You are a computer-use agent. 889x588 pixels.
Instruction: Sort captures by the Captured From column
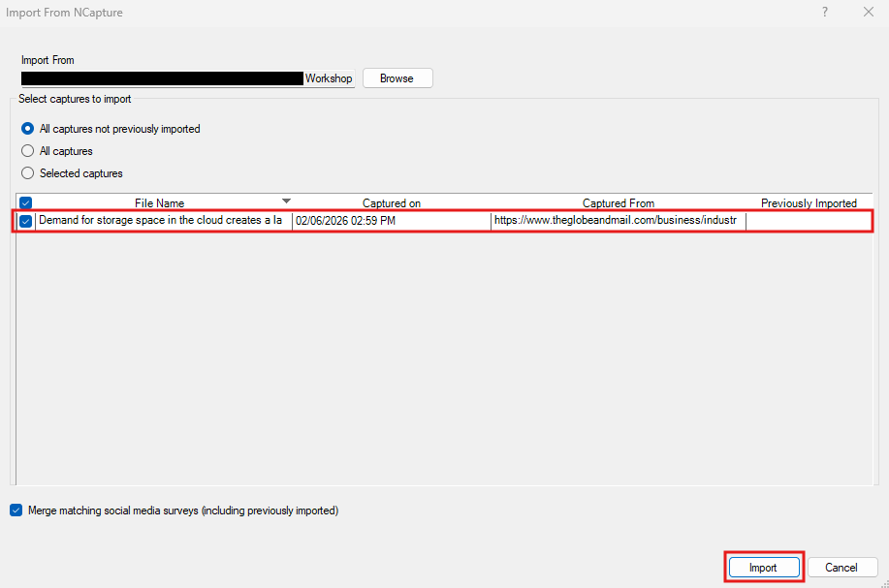tap(618, 202)
